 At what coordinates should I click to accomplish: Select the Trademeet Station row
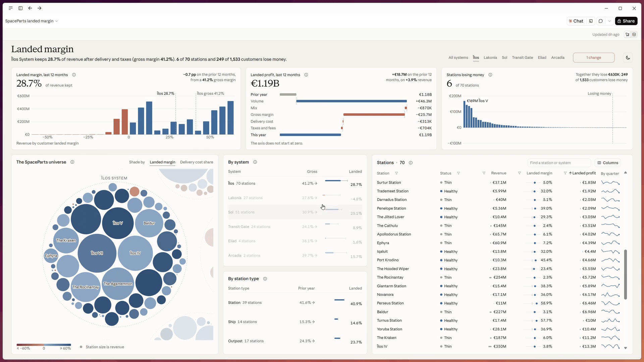498,191
